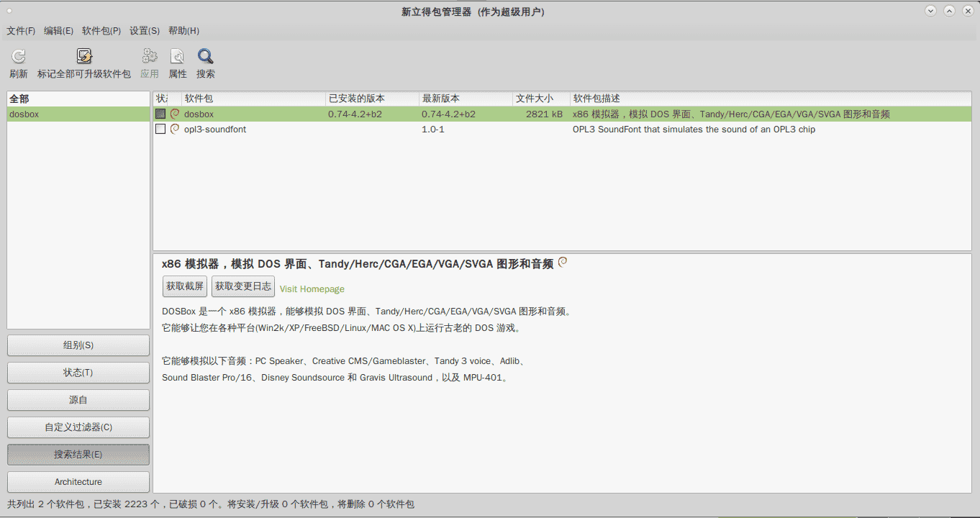Click the Apply (应用) gears icon
Screen dimensions: 980x518
(150, 57)
